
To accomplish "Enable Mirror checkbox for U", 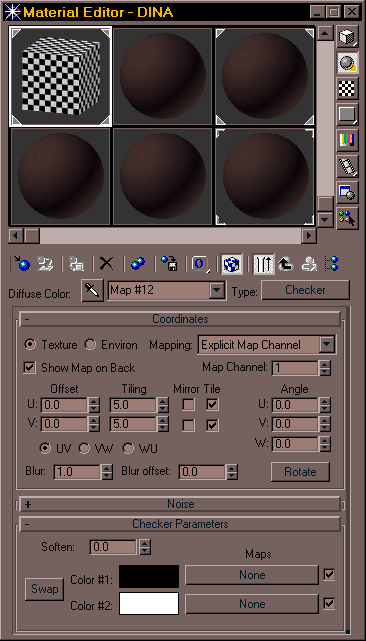I will 189,405.
